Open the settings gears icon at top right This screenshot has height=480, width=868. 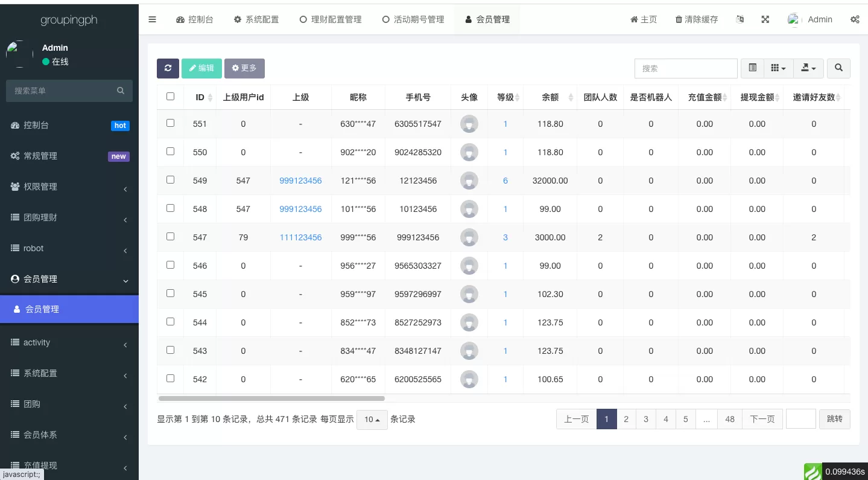[855, 19]
